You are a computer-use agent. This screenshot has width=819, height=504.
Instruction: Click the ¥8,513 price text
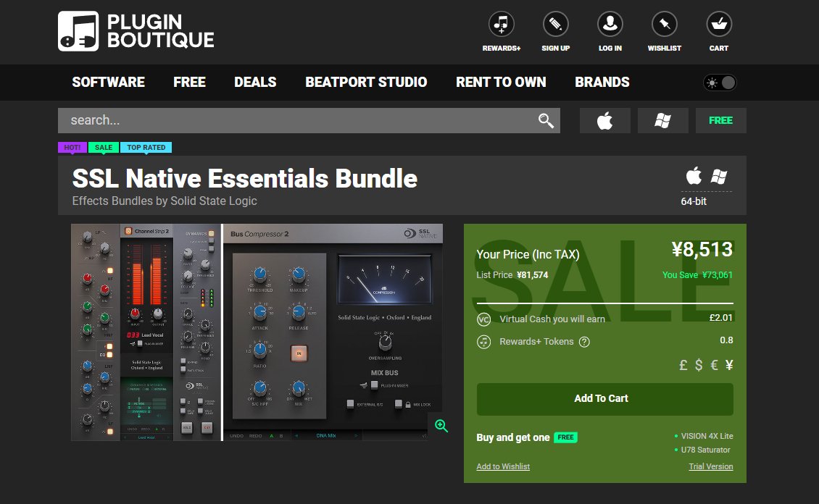coord(702,249)
